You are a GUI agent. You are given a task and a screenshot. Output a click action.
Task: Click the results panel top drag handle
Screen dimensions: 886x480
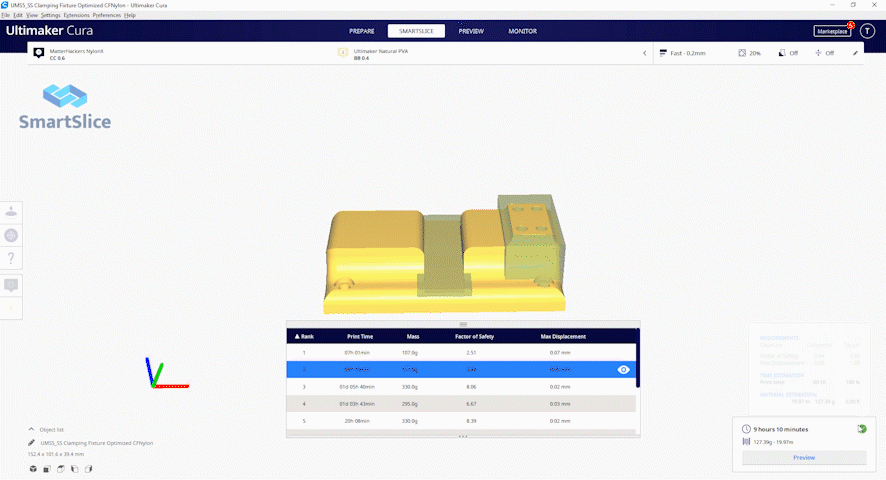pos(463,324)
